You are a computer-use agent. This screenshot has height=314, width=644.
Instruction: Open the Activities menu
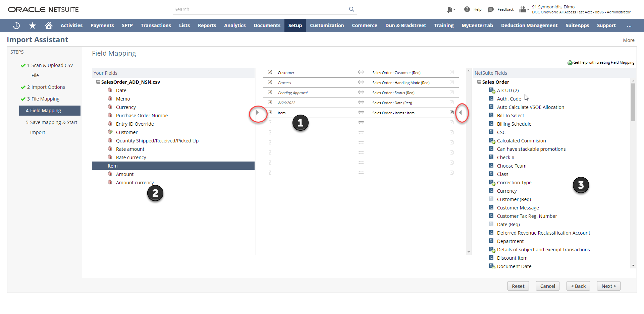tap(71, 25)
